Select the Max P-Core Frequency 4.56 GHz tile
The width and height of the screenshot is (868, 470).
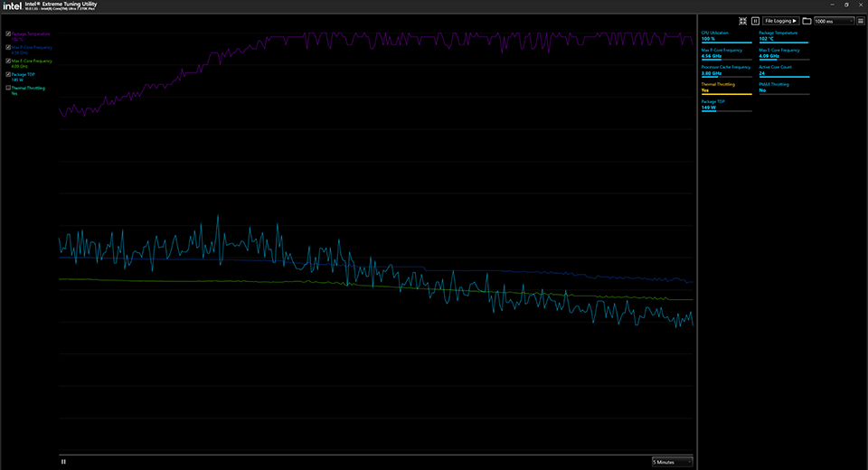click(x=726, y=53)
